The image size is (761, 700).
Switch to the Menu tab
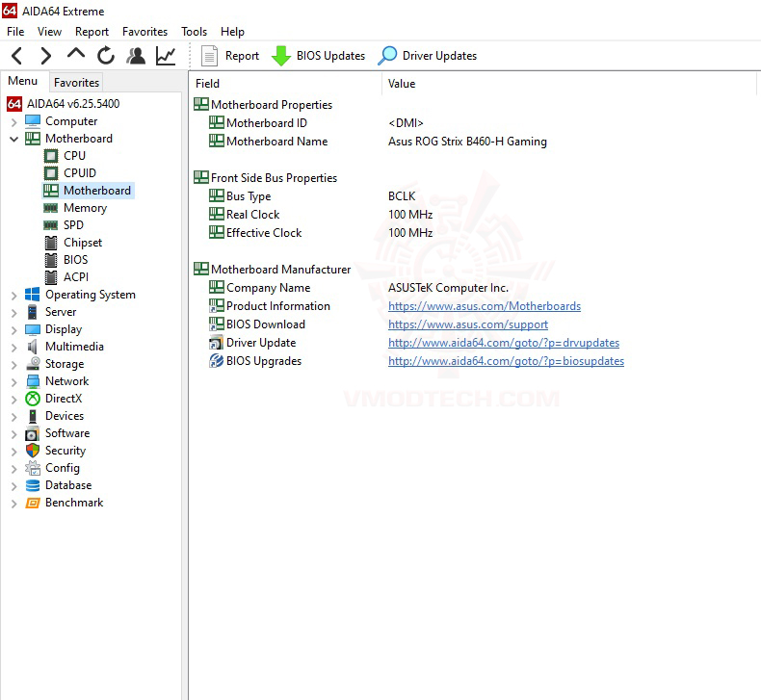(x=23, y=81)
